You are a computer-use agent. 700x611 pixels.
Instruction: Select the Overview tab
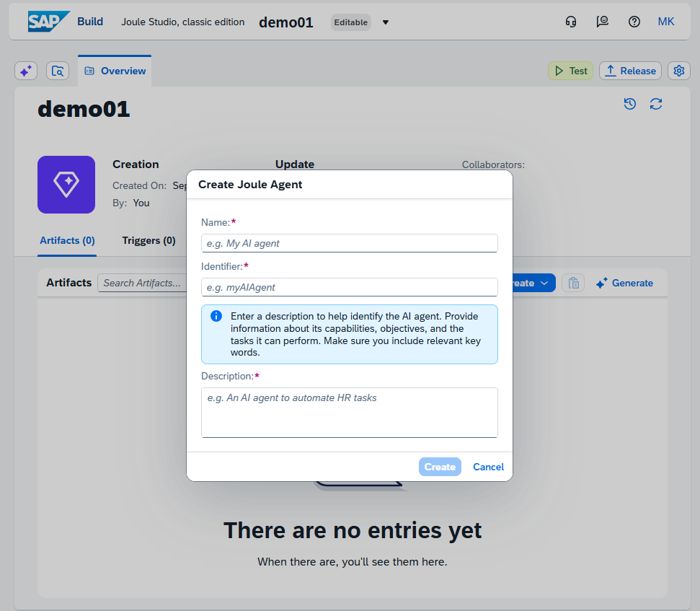point(115,71)
